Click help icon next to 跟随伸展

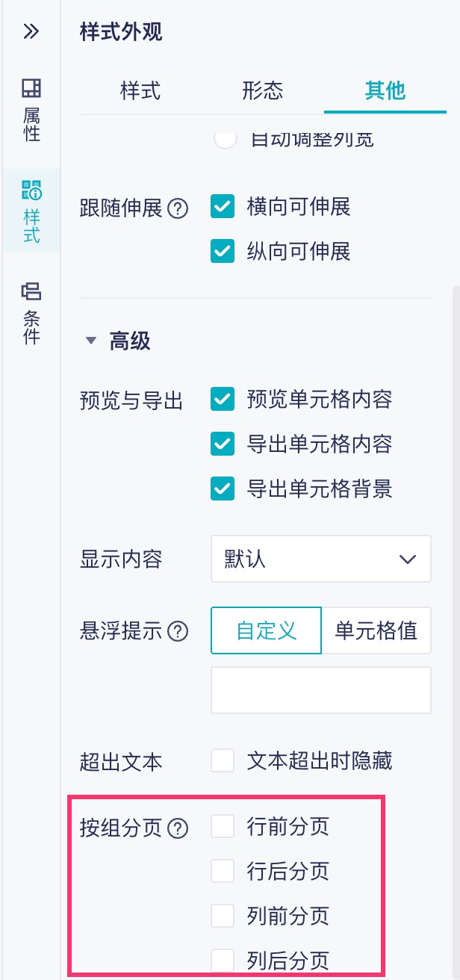tap(177, 209)
